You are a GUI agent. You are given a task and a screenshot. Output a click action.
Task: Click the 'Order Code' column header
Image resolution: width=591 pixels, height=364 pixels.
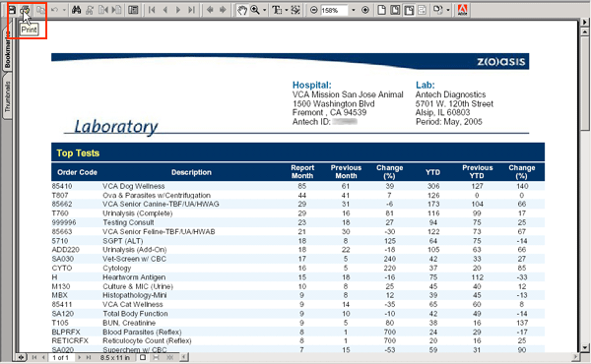pos(77,172)
